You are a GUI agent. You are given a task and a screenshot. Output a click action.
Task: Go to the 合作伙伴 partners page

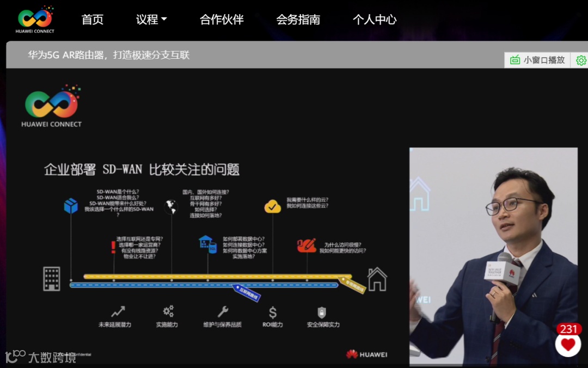click(222, 20)
